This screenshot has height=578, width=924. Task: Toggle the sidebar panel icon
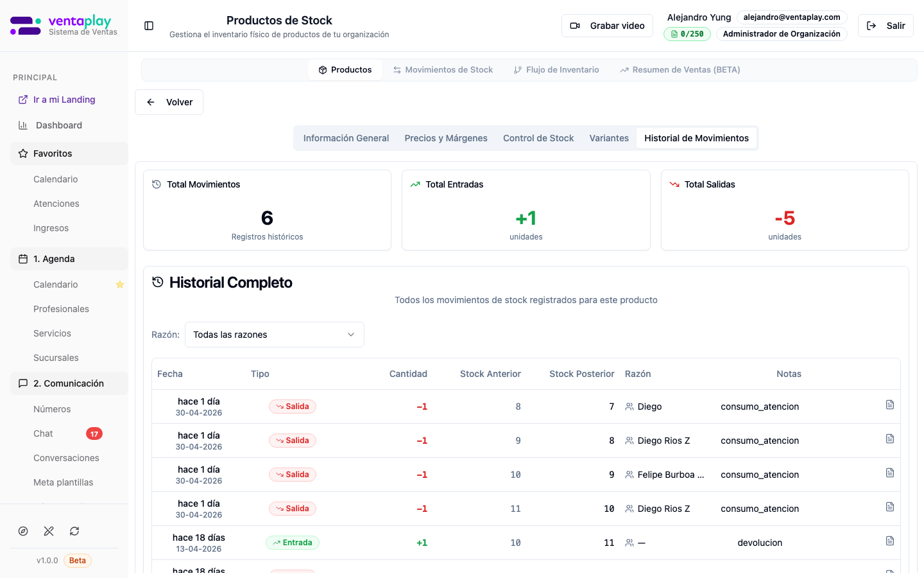pyautogui.click(x=149, y=26)
